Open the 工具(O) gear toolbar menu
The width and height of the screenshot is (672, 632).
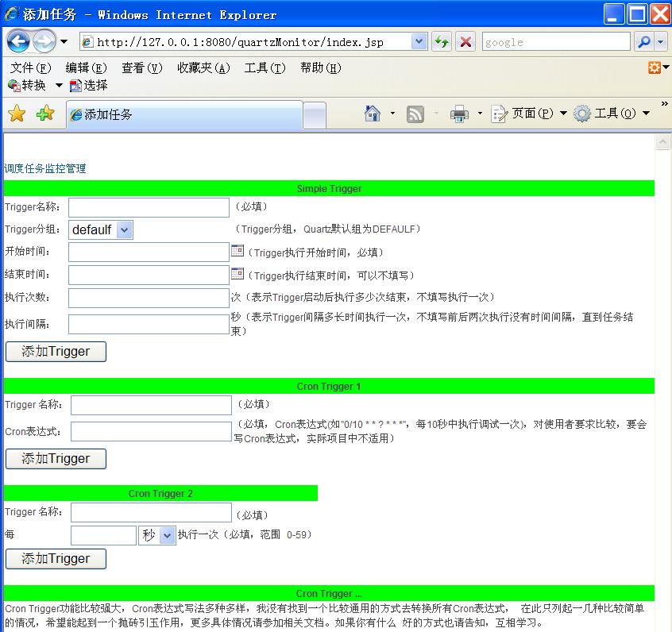click(x=612, y=114)
